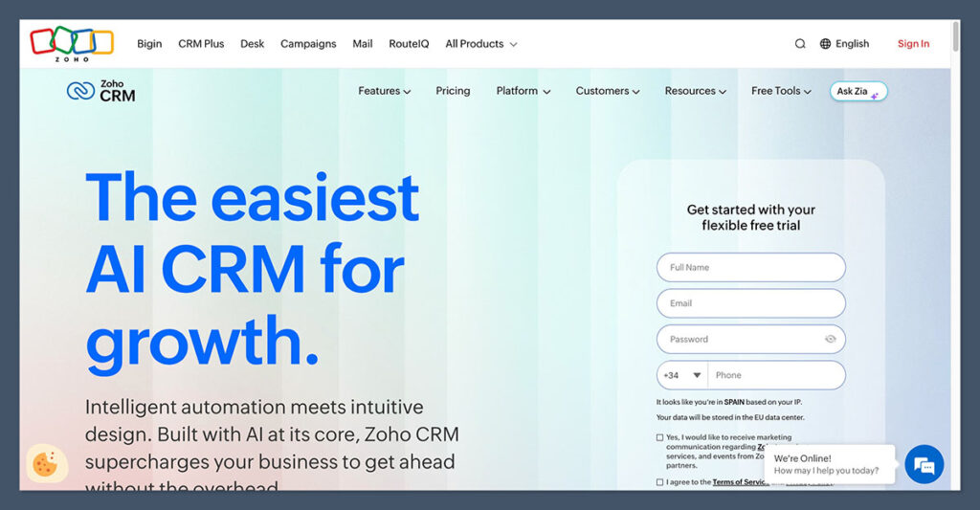Screen dimensions: 980x510
Task: Expand the Resources menu
Action: coord(695,91)
